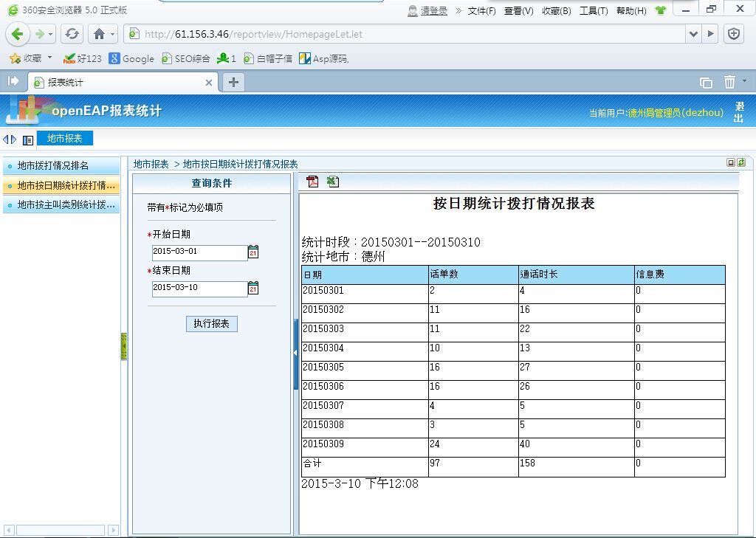Click the browser skin shirt icon
Screen dimensions: 756x538
click(661, 10)
